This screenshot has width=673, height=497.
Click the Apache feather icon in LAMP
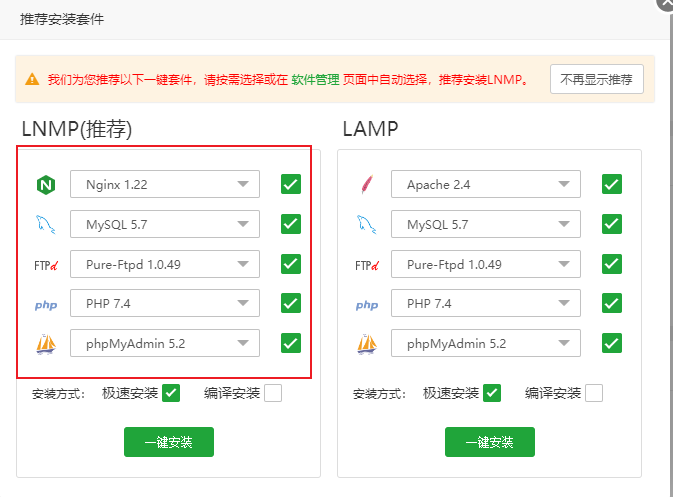367,185
